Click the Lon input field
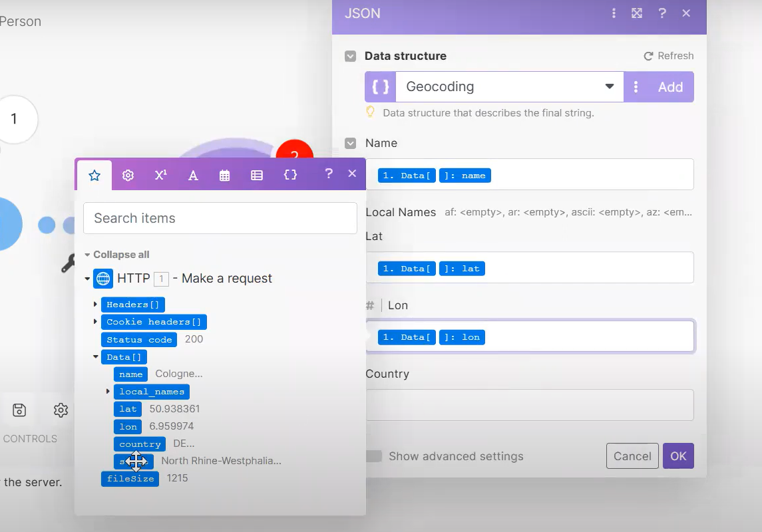 (x=530, y=336)
